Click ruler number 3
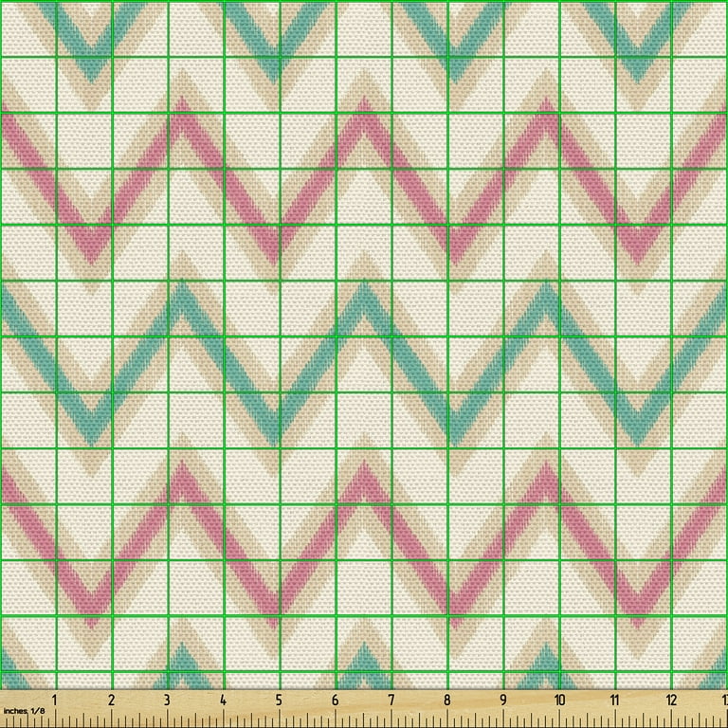The width and height of the screenshot is (728, 728). pos(167,701)
